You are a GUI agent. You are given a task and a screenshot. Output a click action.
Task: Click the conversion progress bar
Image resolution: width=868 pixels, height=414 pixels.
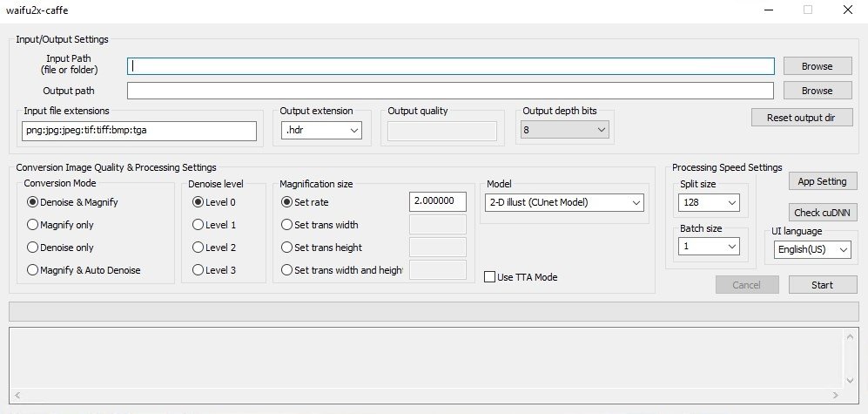coord(434,311)
